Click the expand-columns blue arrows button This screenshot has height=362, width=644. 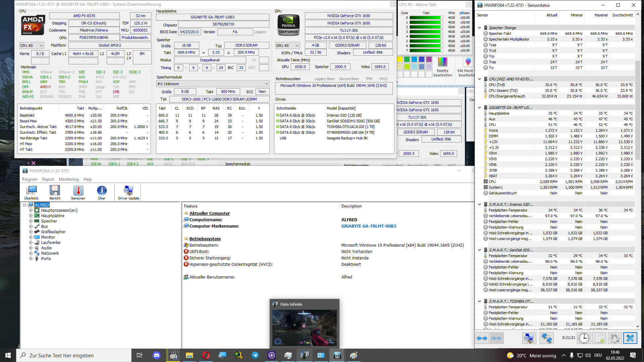coord(482,338)
